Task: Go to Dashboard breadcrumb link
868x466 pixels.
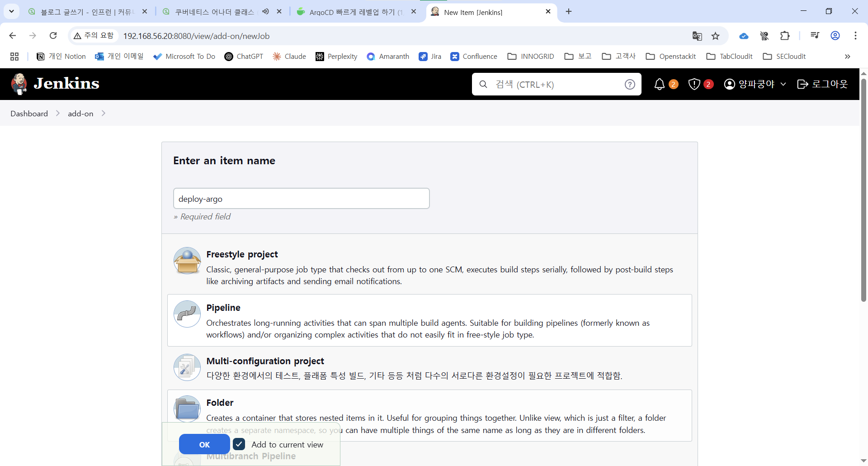Action: 29,114
